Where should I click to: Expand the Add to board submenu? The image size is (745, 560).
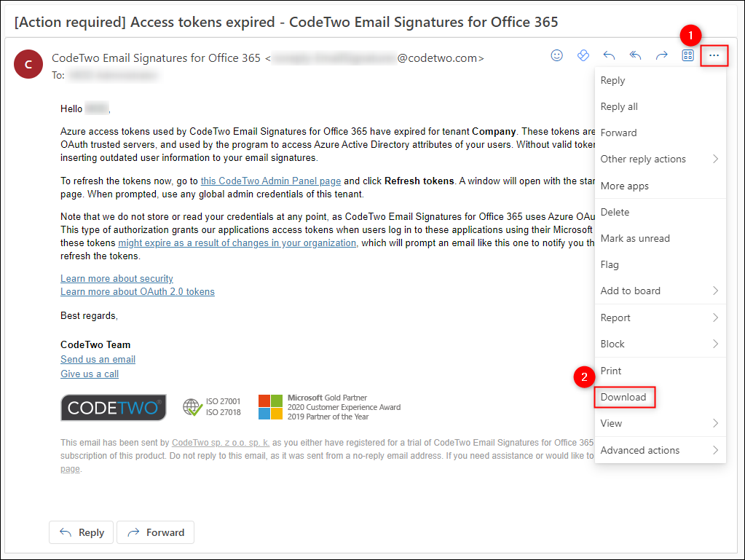pyautogui.click(x=661, y=291)
